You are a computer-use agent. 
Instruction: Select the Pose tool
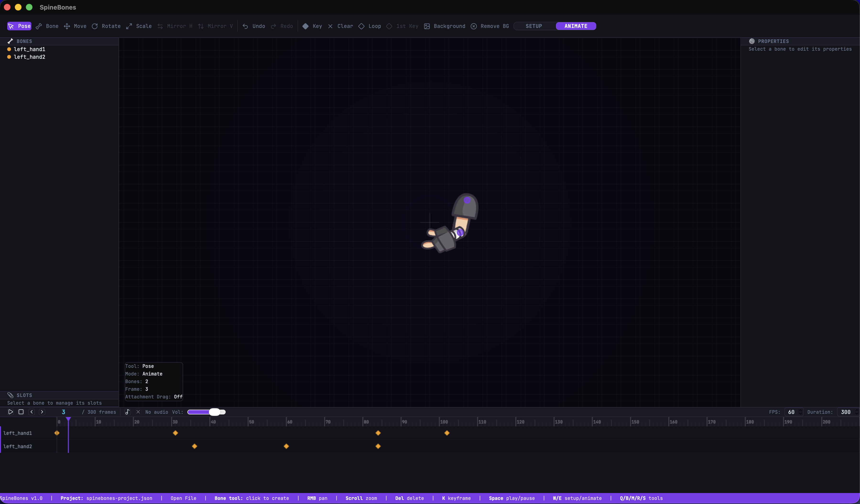[19, 26]
